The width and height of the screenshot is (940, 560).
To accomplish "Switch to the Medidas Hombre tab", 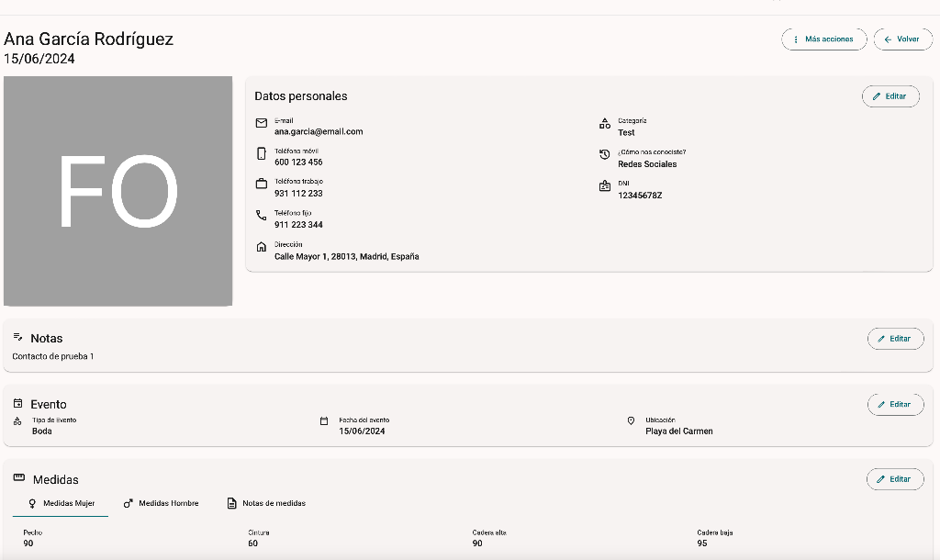I will click(x=162, y=504).
